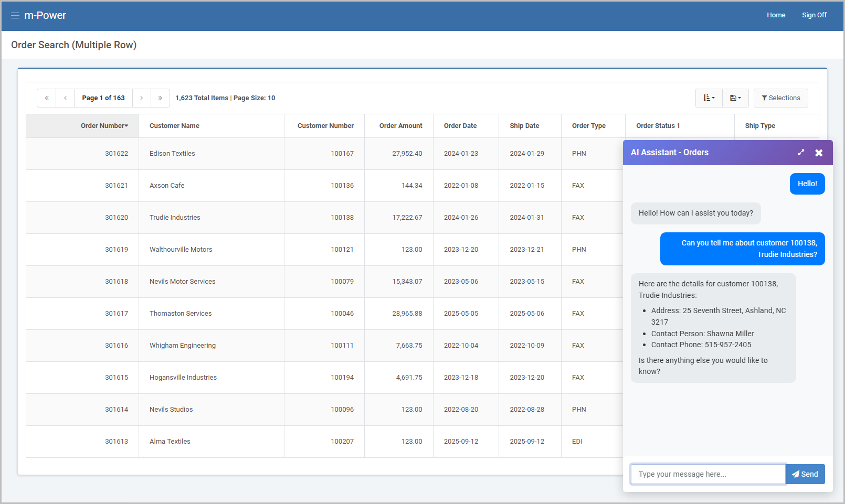This screenshot has width=845, height=504.
Task: Select the order 301620 Trudie Industries row
Action: [175, 218]
